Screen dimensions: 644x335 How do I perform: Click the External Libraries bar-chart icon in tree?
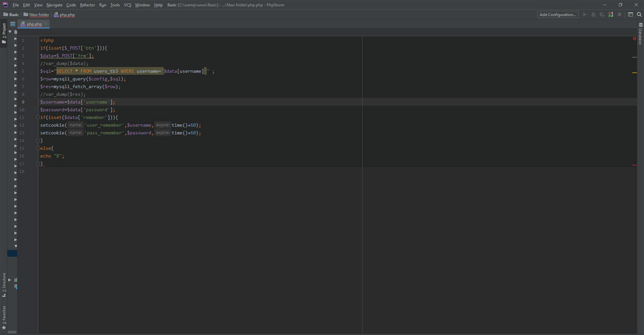pos(16,279)
